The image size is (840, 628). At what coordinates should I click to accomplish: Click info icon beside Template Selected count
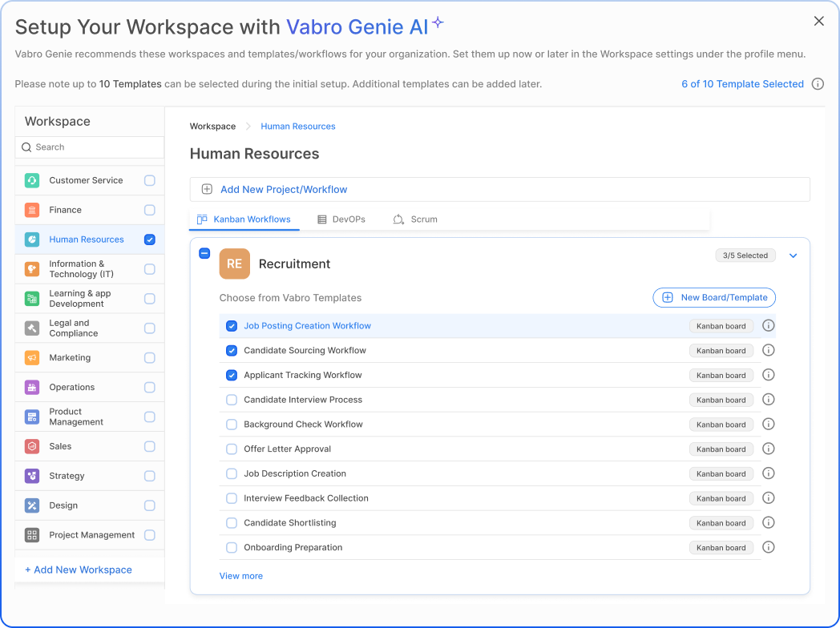818,84
